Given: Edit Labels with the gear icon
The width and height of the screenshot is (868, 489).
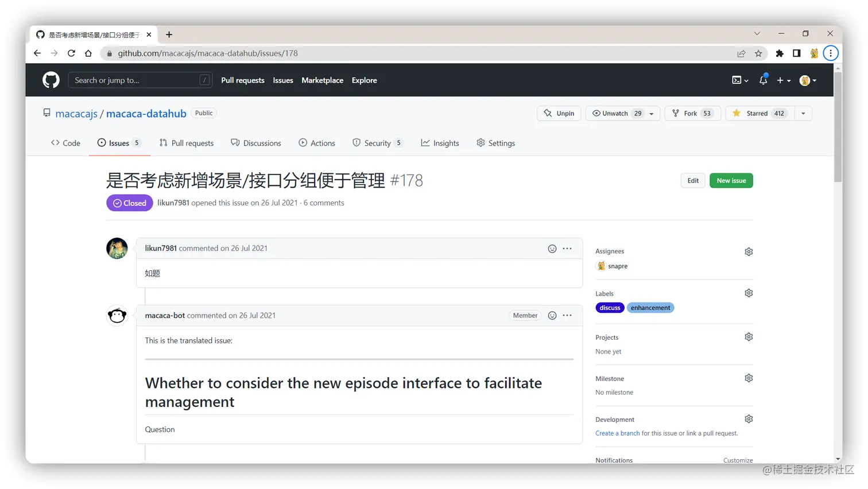Looking at the screenshot, I should point(749,293).
